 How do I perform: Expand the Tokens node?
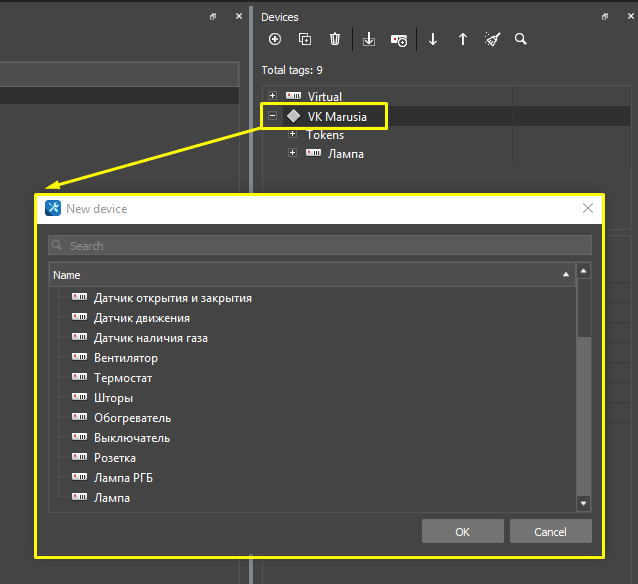point(292,134)
